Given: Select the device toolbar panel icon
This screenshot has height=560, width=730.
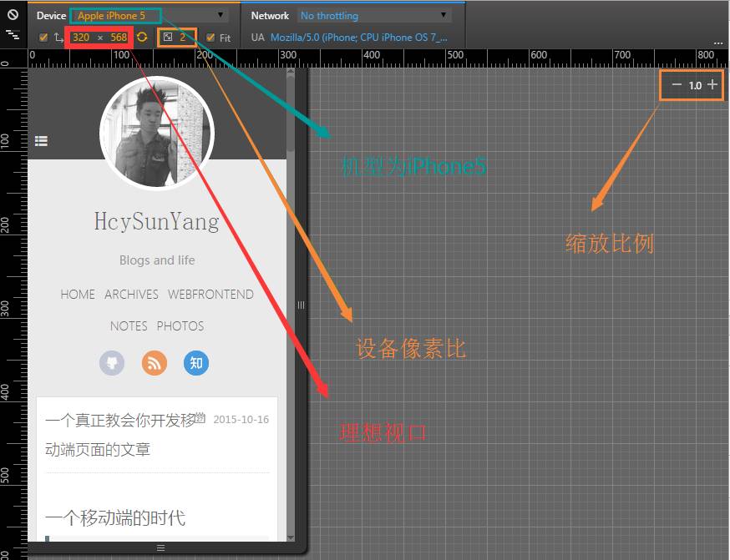Looking at the screenshot, I should (x=12, y=36).
